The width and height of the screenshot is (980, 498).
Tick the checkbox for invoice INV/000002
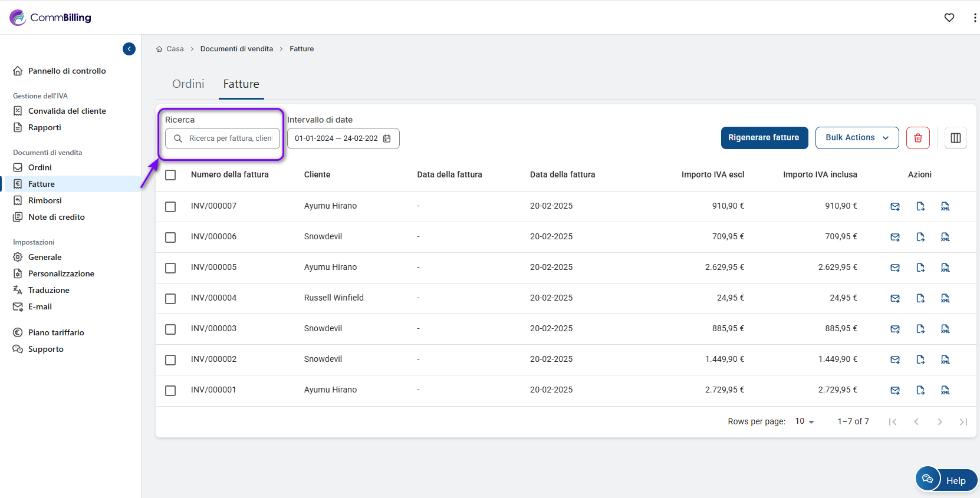[170, 360]
